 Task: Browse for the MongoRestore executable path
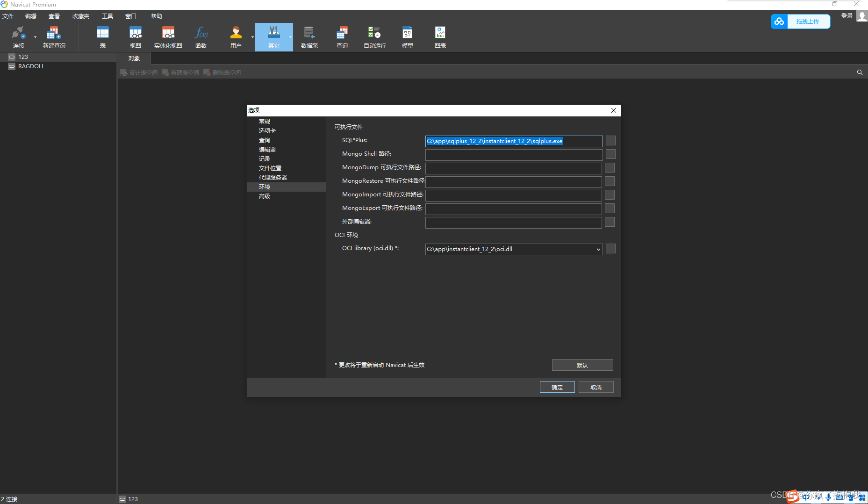click(x=610, y=181)
